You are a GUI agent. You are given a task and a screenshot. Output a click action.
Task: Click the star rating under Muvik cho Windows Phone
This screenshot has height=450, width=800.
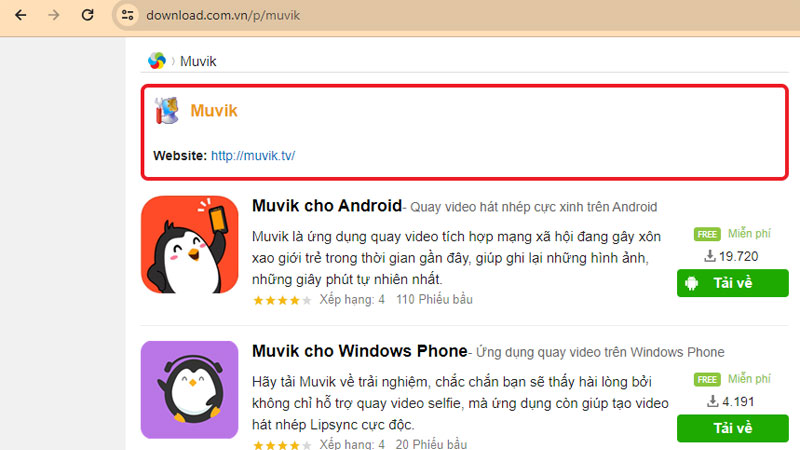pos(282,445)
